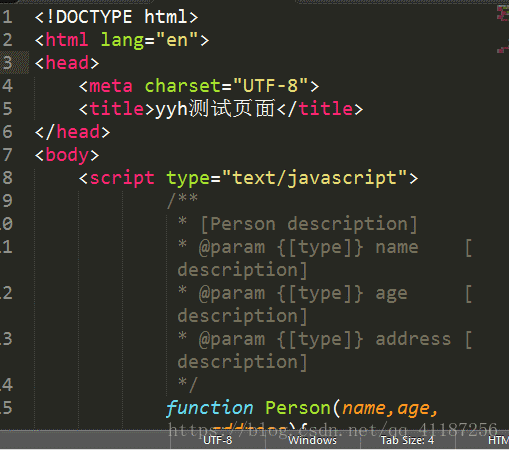Place cursor on the DOCTYPE keyword
Image resolution: width=509 pixels, height=450 pixels.
(x=94, y=17)
